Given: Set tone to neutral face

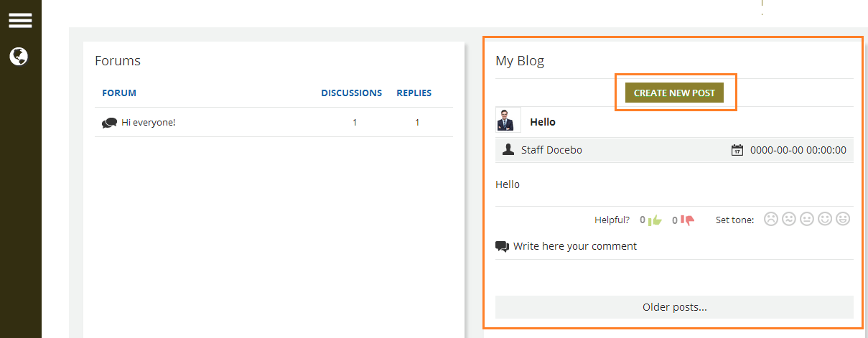Looking at the screenshot, I should 806,219.
